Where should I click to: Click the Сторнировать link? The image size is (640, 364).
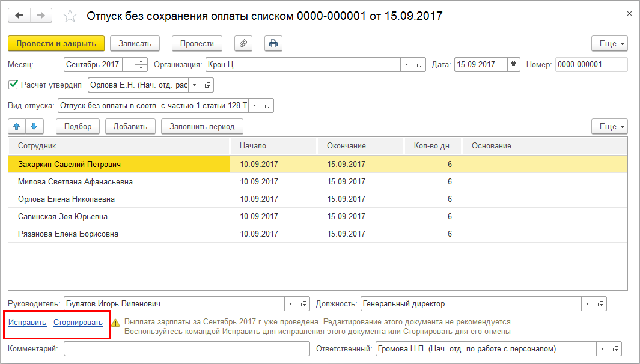click(78, 323)
